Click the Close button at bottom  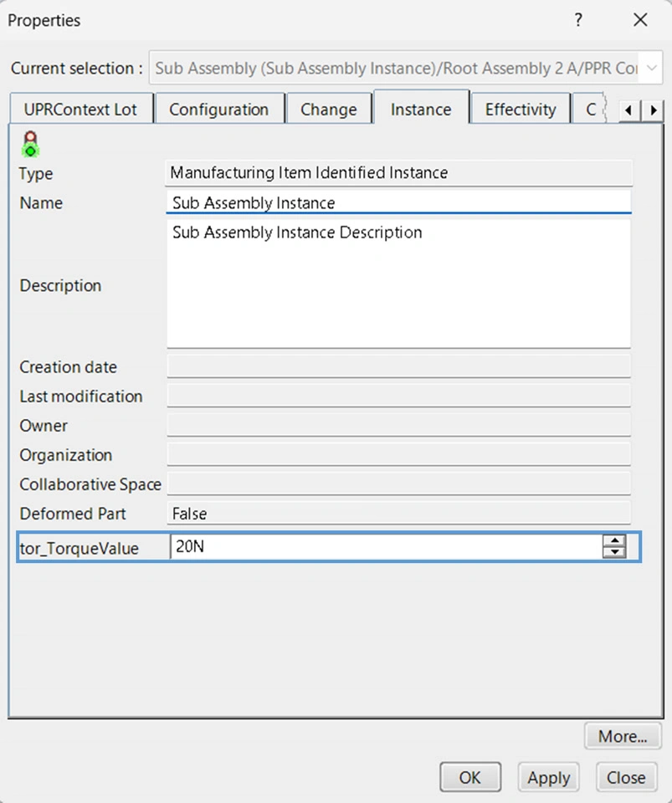pos(626,777)
